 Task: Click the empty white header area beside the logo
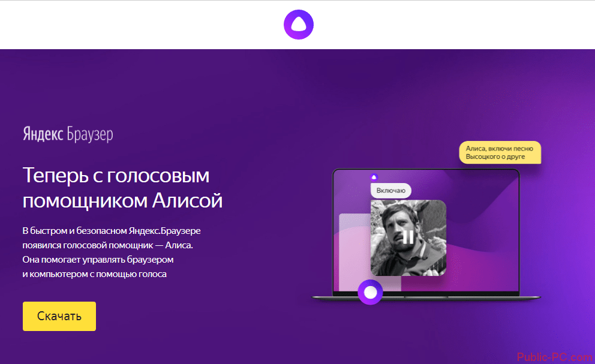point(150,25)
